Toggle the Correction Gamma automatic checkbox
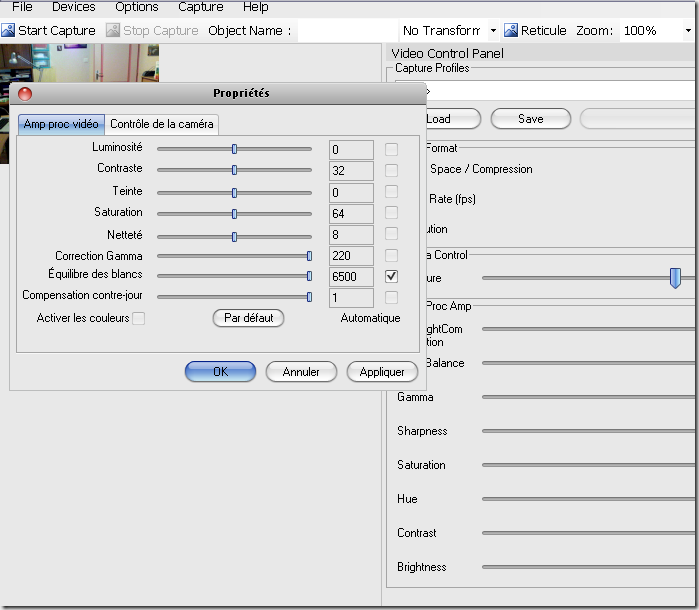This screenshot has height=610, width=699. [x=391, y=256]
